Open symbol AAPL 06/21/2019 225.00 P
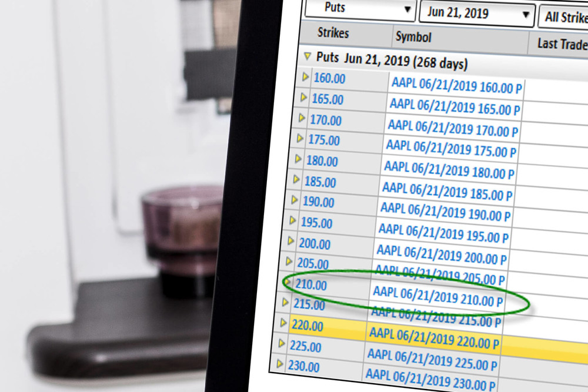588x392 pixels. [432, 360]
